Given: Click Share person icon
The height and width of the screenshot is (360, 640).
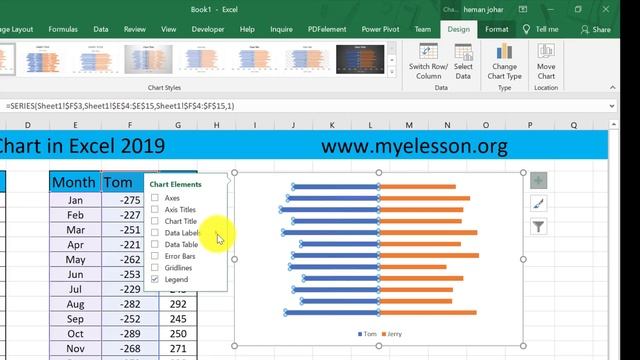Looking at the screenshot, I should tap(584, 29).
